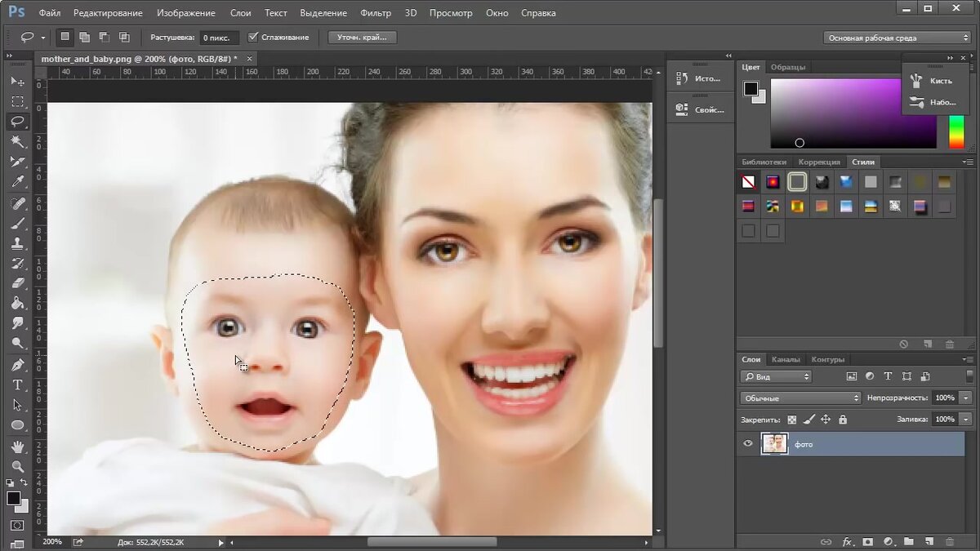Open the Основная рабочая среда workspace dropdown
Screen dimensions: 980x551
[896, 38]
